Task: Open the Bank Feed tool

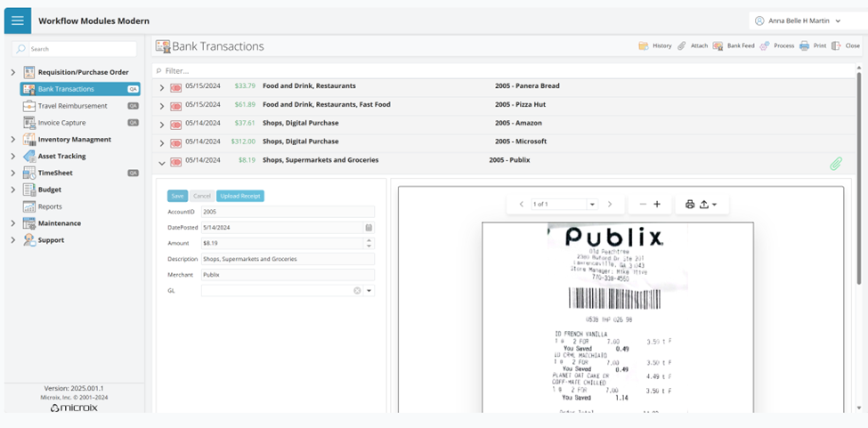Action: pyautogui.click(x=734, y=45)
